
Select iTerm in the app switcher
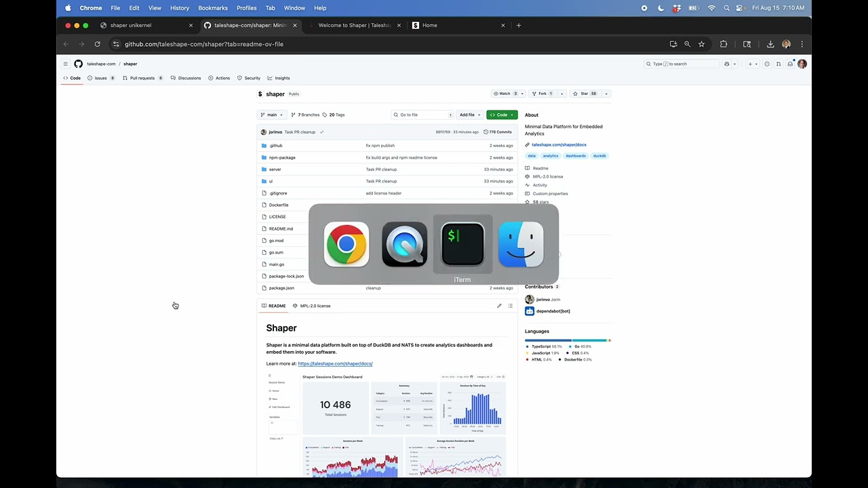[x=462, y=244]
